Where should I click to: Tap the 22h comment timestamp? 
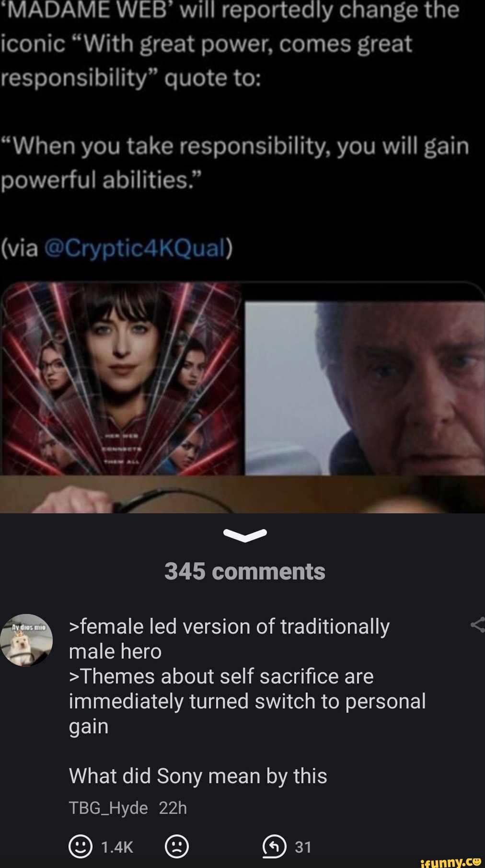click(x=173, y=808)
